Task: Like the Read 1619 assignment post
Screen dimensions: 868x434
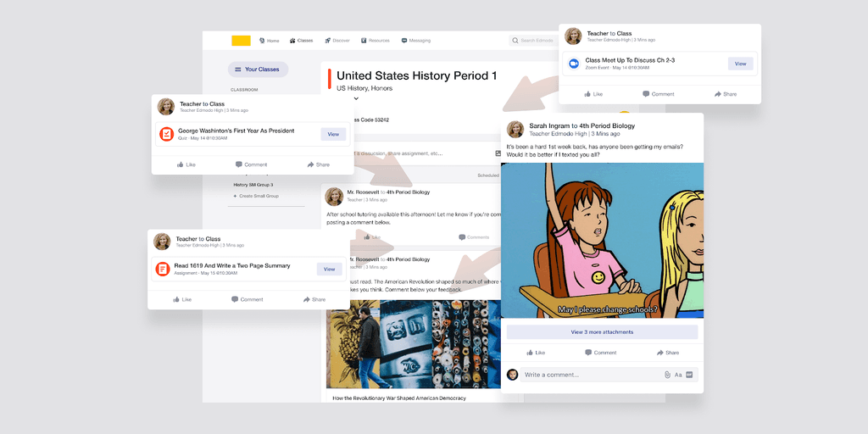Action: click(x=182, y=299)
